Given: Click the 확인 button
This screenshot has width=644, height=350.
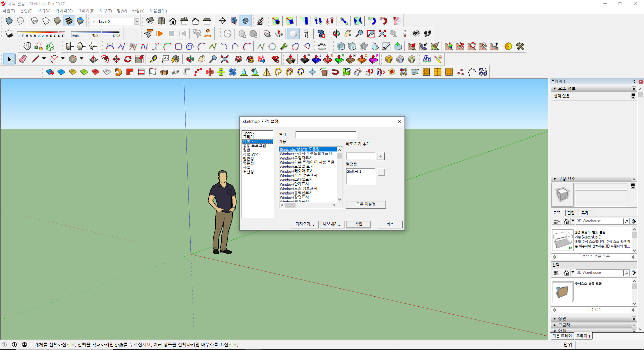Looking at the screenshot, I should [x=359, y=224].
